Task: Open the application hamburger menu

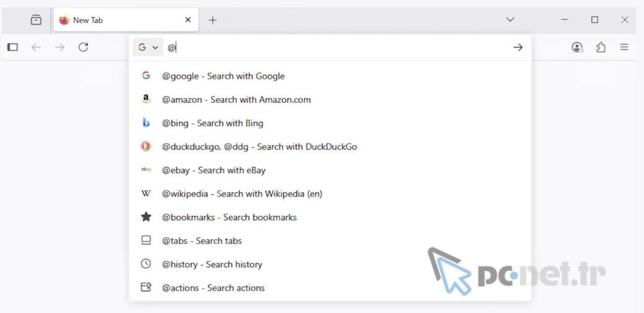Action: tap(624, 47)
